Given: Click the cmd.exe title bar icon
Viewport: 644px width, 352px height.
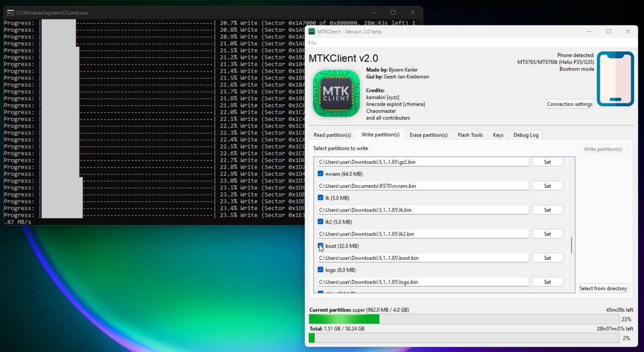Looking at the screenshot, I should click(10, 13).
